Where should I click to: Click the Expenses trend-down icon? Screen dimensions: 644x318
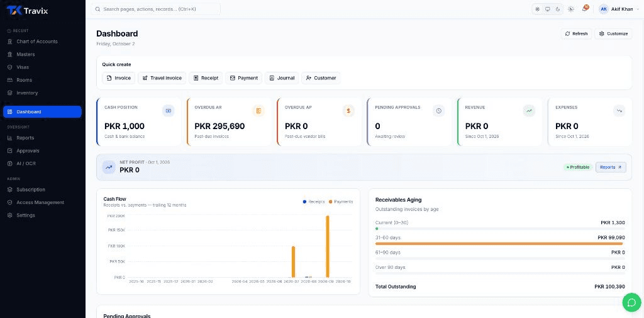619,111
